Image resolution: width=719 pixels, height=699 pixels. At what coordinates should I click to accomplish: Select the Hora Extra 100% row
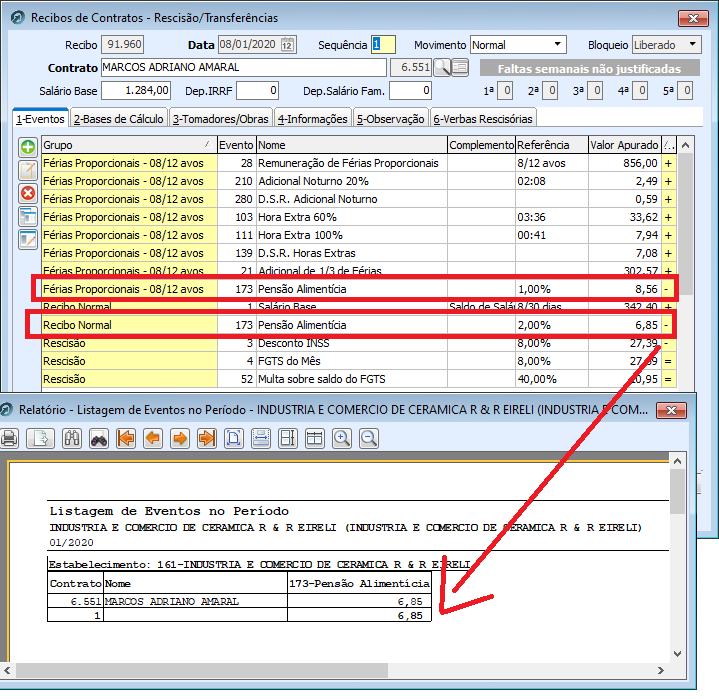359,235
